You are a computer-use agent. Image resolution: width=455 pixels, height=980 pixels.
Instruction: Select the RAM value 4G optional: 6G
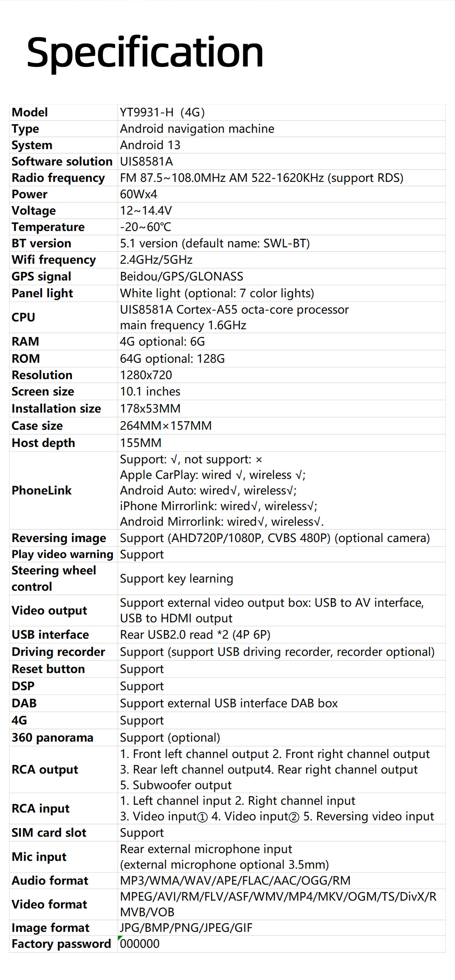pyautogui.click(x=162, y=342)
